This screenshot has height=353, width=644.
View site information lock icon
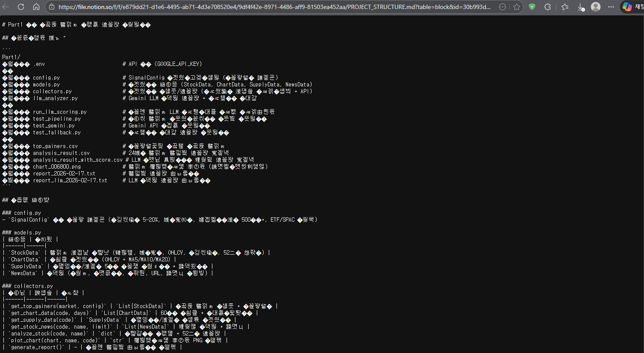[x=52, y=7]
